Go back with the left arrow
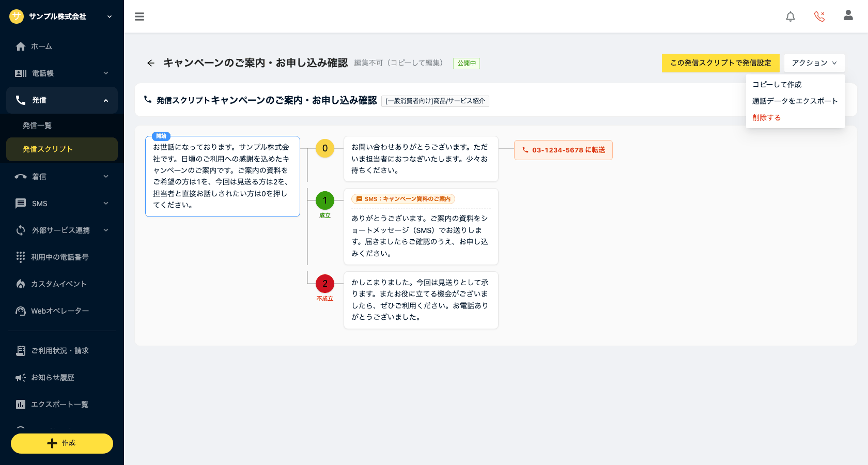Image resolution: width=868 pixels, height=465 pixels. (x=151, y=63)
